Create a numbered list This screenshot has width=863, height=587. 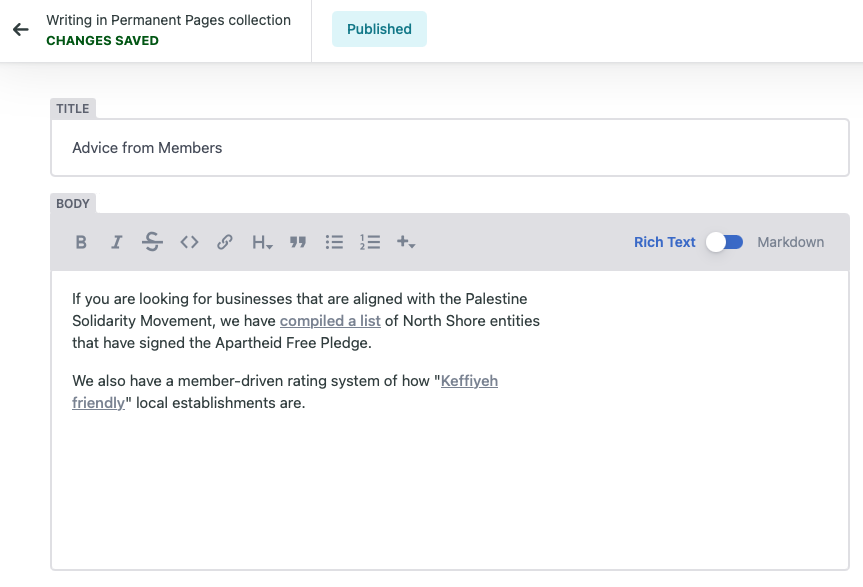coord(369,242)
